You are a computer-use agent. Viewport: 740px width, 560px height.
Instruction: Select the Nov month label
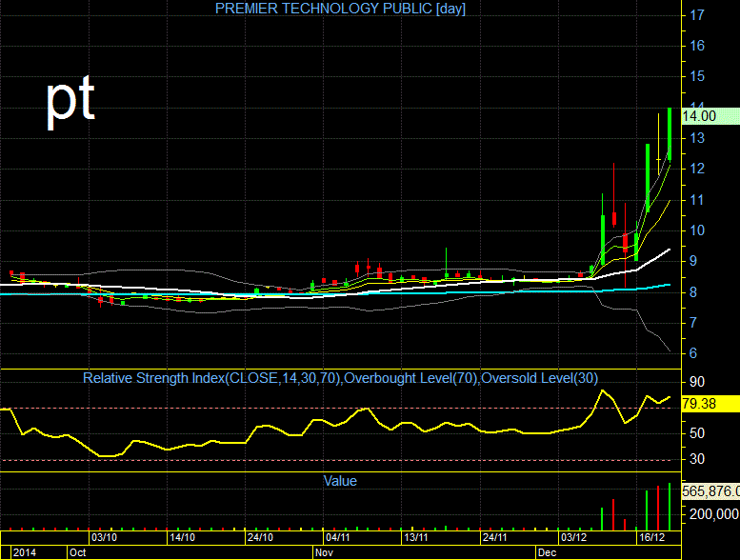pyautogui.click(x=324, y=552)
